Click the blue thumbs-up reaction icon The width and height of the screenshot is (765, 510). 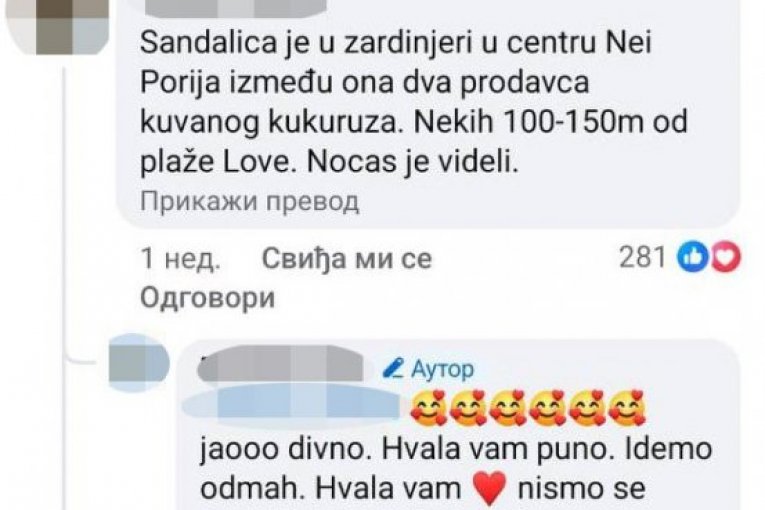(692, 258)
